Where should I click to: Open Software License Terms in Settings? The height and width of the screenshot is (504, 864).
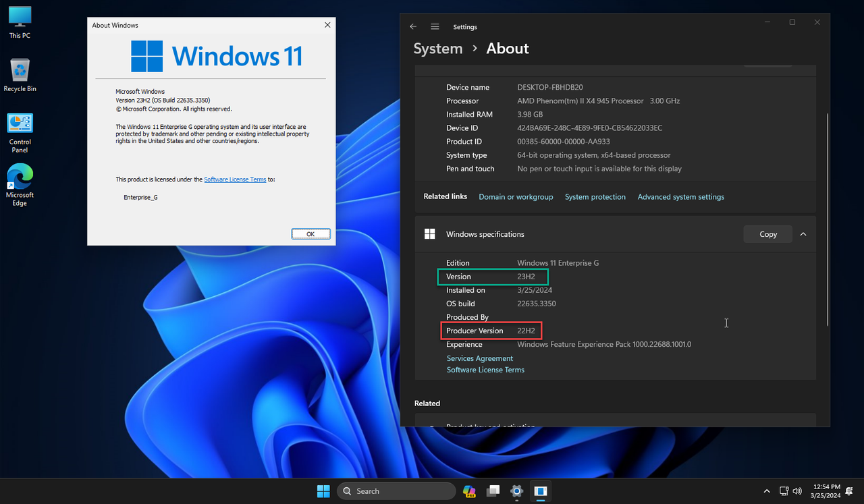[x=485, y=370]
